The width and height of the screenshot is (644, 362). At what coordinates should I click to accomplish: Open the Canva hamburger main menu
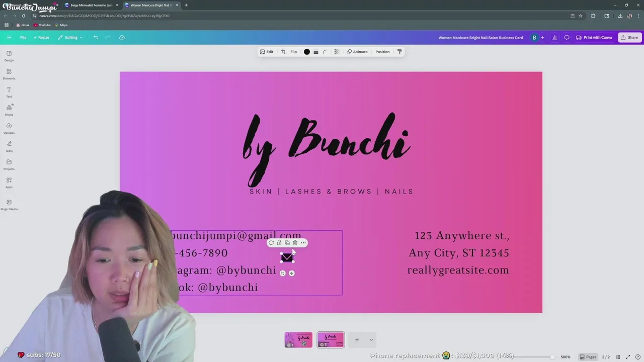click(9, 37)
